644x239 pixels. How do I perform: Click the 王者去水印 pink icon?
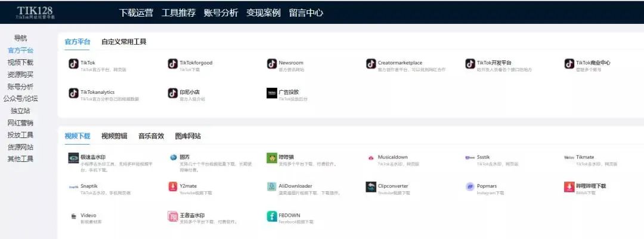[x=172, y=216]
